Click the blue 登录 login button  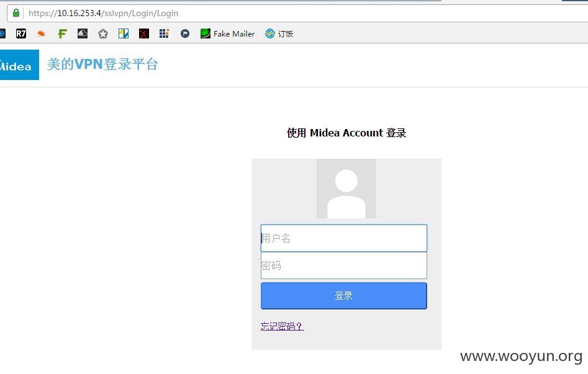coord(344,296)
